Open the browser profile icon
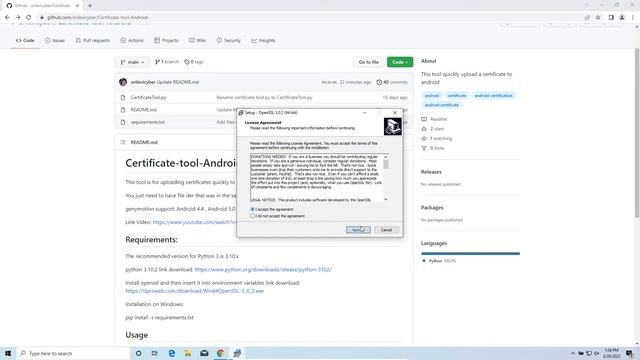 pyautogui.click(x=622, y=18)
